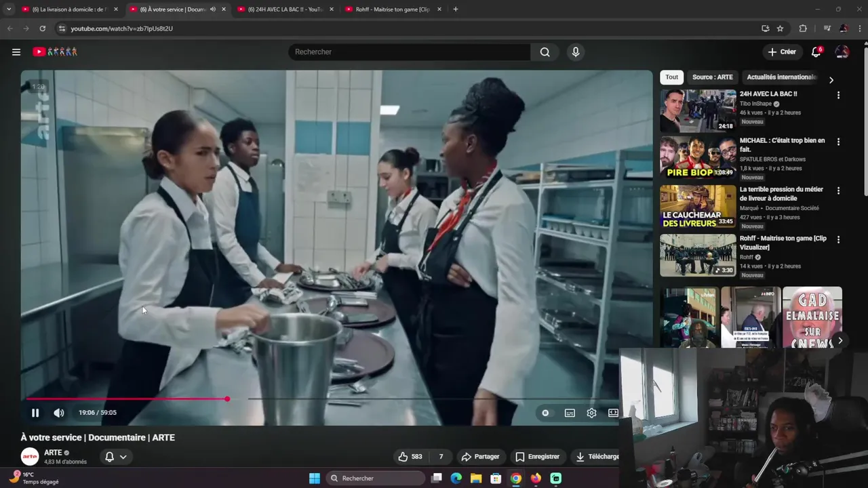Open the Chrome extensions puzzle icon
The width and height of the screenshot is (868, 488).
pos(803,28)
